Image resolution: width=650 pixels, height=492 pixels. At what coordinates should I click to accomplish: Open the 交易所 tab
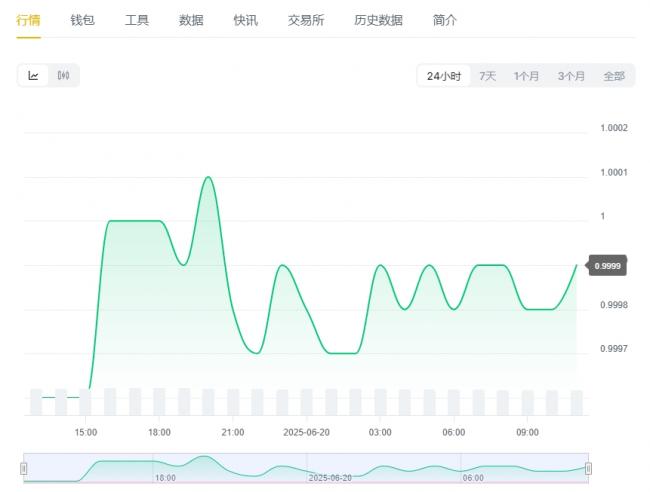pyautogui.click(x=306, y=20)
